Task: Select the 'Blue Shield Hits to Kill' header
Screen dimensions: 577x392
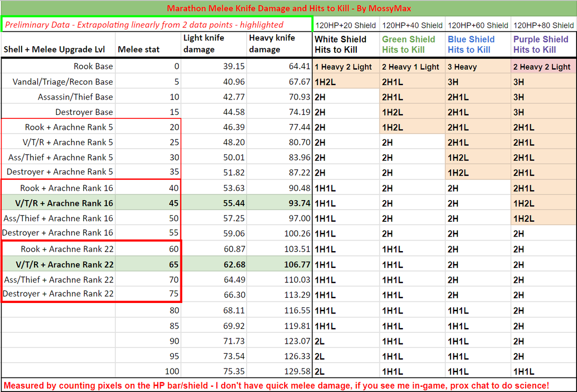Action: tap(478, 45)
